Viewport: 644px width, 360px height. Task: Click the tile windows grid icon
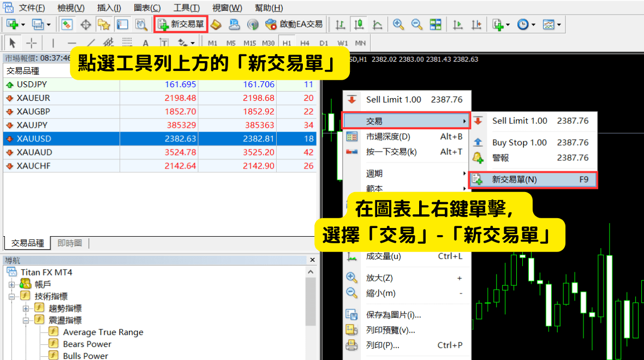436,25
